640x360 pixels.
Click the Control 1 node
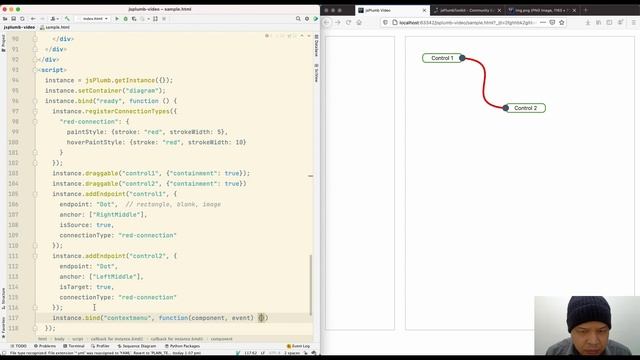[442, 58]
